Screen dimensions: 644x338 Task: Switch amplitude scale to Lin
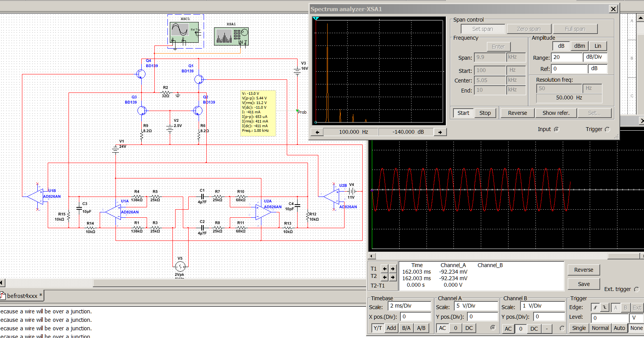point(598,46)
